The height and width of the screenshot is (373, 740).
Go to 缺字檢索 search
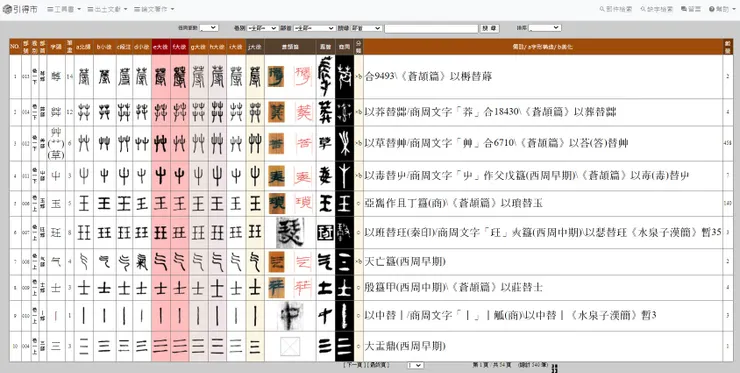pyautogui.click(x=656, y=9)
